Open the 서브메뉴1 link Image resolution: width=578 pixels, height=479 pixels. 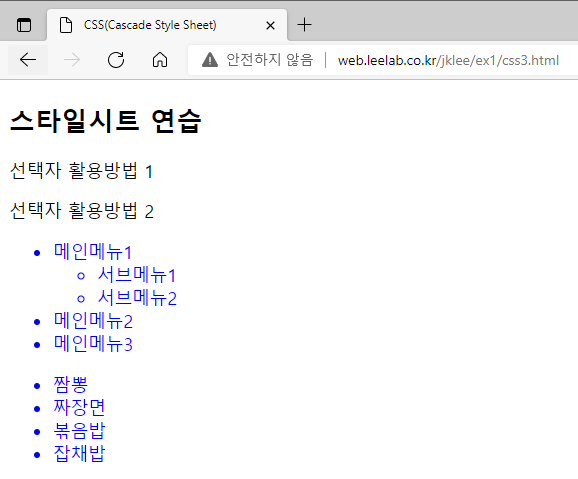[137, 275]
